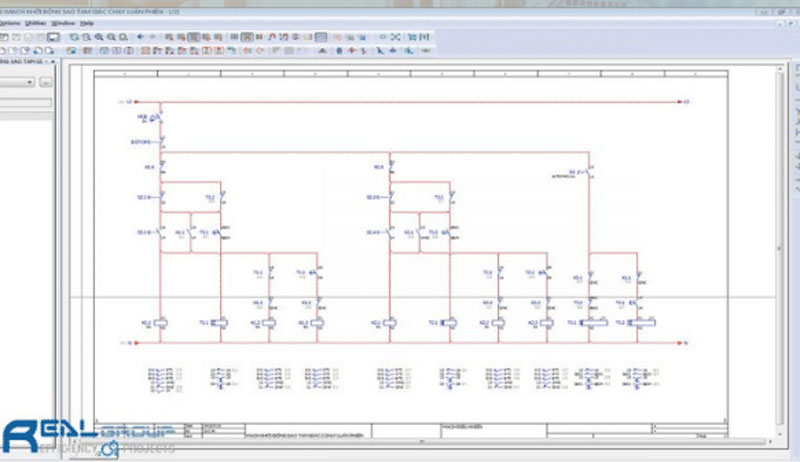This screenshot has height=462, width=800.
Task: Close the left navigator panel
Action: pos(53,62)
